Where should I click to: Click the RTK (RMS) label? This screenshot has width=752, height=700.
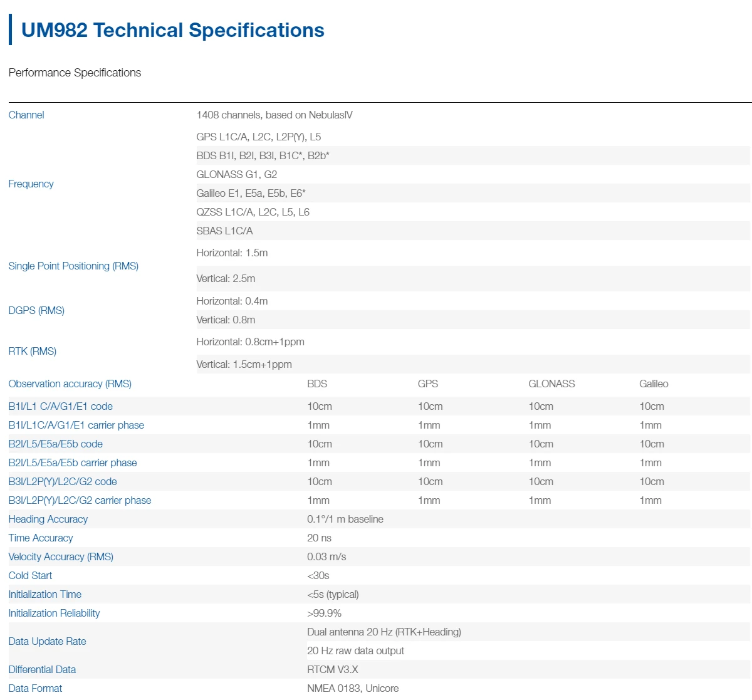(33, 351)
